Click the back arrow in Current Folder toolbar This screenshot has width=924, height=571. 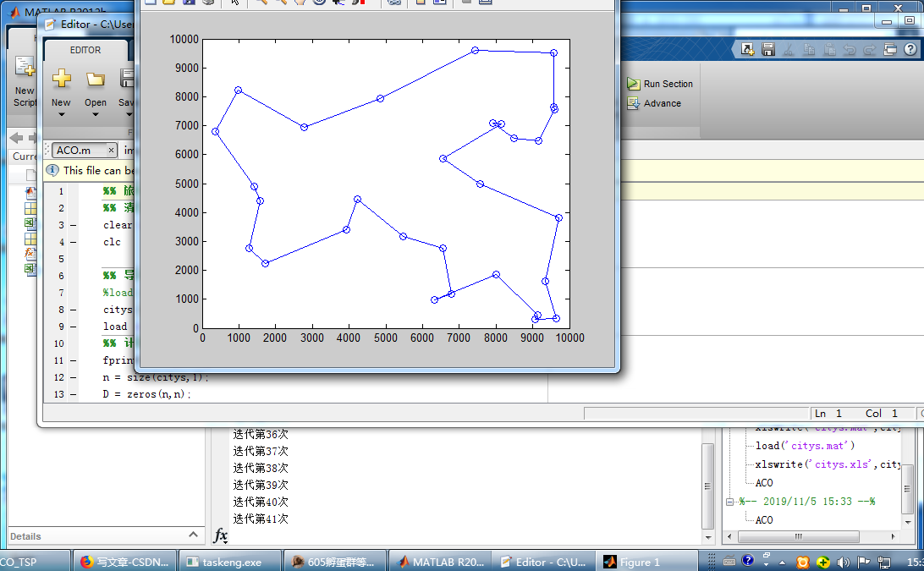click(x=17, y=138)
